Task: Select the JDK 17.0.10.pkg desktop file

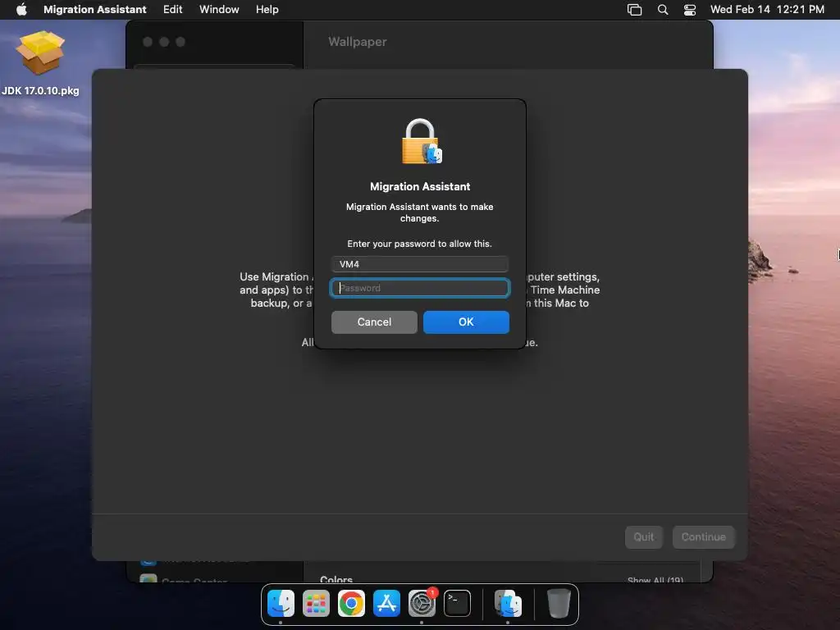Action: pyautogui.click(x=40, y=63)
